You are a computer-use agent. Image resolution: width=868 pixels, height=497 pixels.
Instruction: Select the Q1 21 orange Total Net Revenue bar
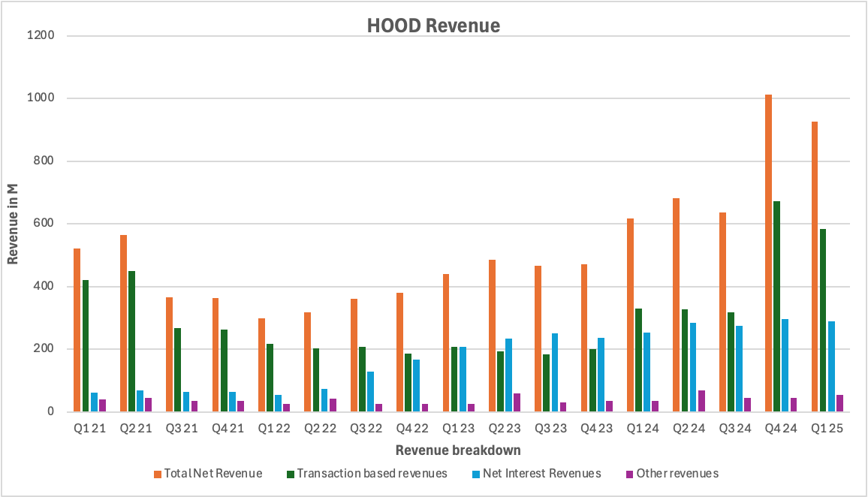pos(77,330)
